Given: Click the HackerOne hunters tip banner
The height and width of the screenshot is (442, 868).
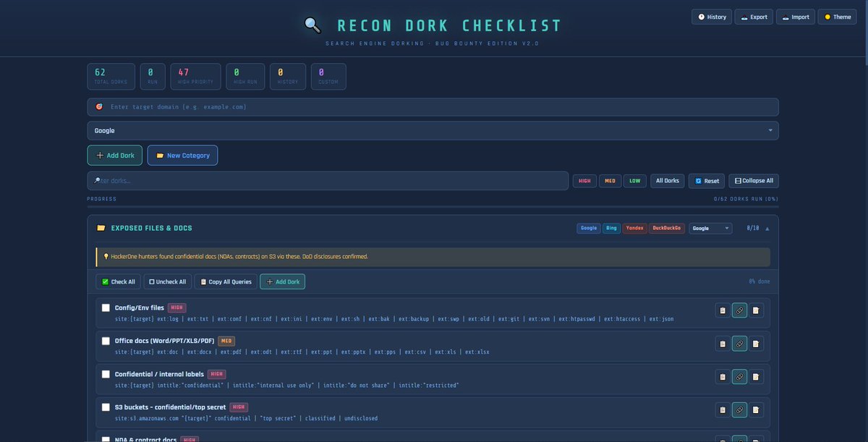Looking at the screenshot, I should (433, 257).
